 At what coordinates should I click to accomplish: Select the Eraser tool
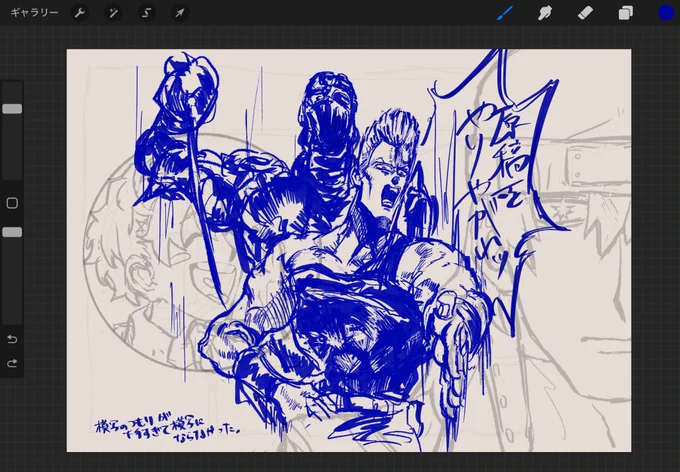pos(585,13)
